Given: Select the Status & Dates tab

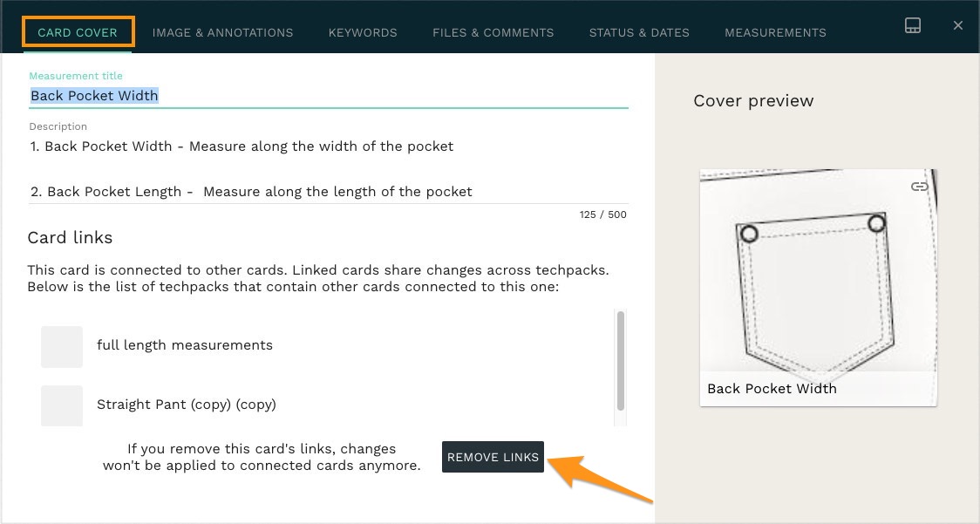Looking at the screenshot, I should pos(639,32).
